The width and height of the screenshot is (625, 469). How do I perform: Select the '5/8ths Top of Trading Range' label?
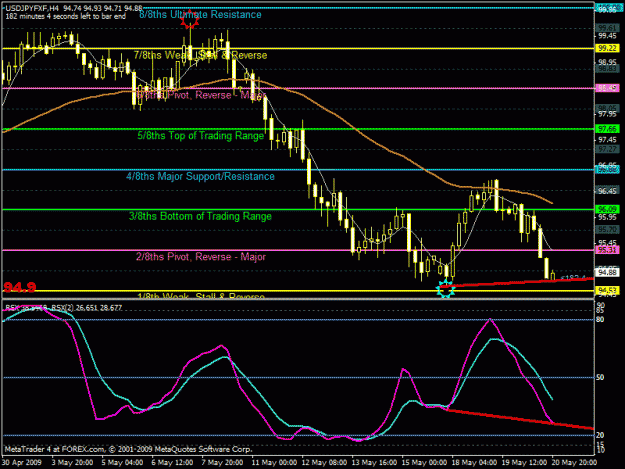point(200,135)
